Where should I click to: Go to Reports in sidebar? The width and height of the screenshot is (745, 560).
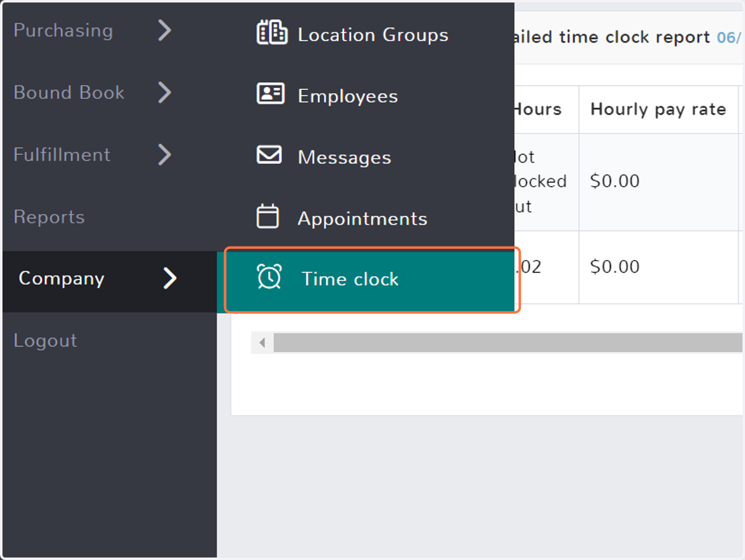point(49,217)
